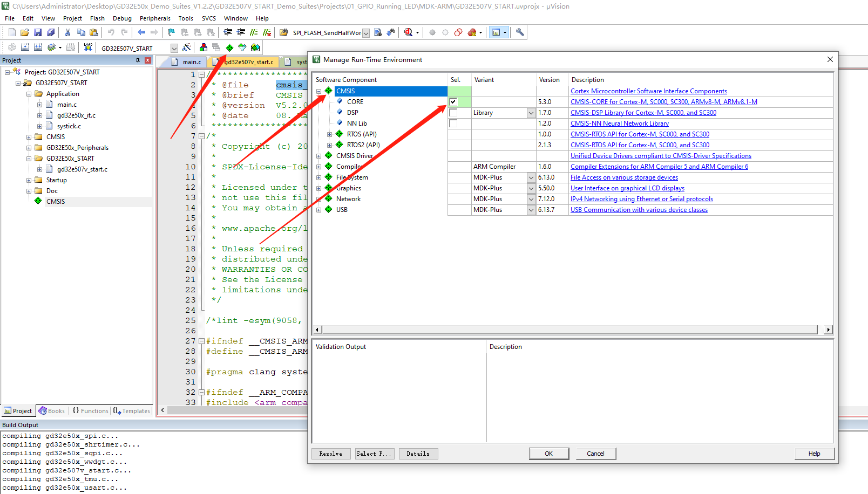Click the Save icon in the toolbar

click(38, 32)
